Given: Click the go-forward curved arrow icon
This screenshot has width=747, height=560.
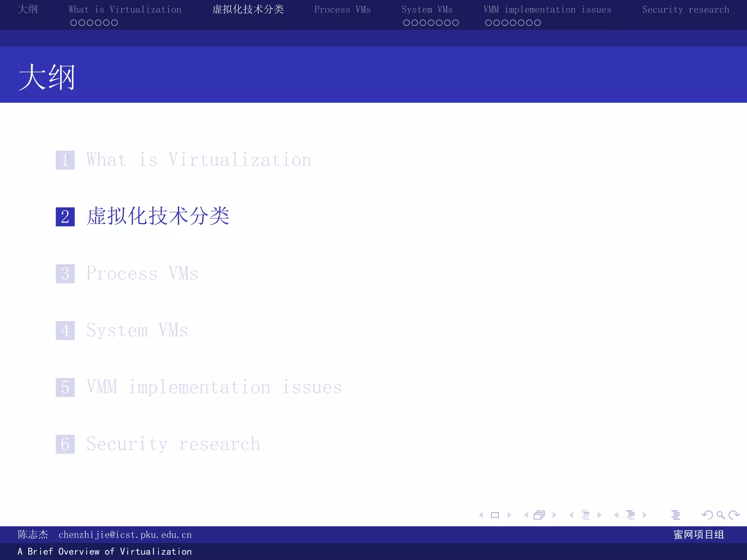Looking at the screenshot, I should coord(734,515).
